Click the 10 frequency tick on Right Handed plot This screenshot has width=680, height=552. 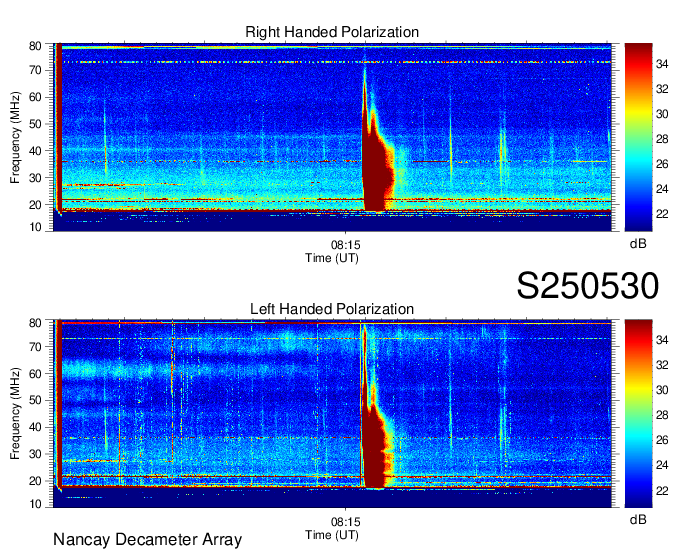(35, 227)
